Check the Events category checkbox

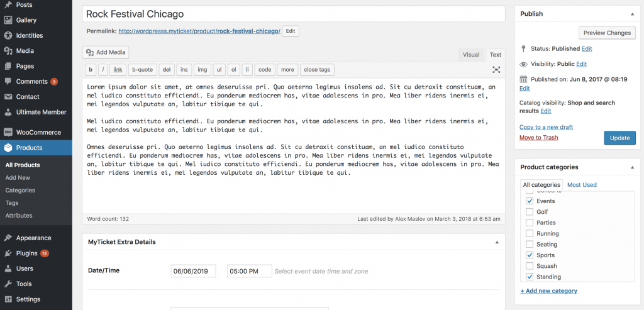(x=530, y=201)
